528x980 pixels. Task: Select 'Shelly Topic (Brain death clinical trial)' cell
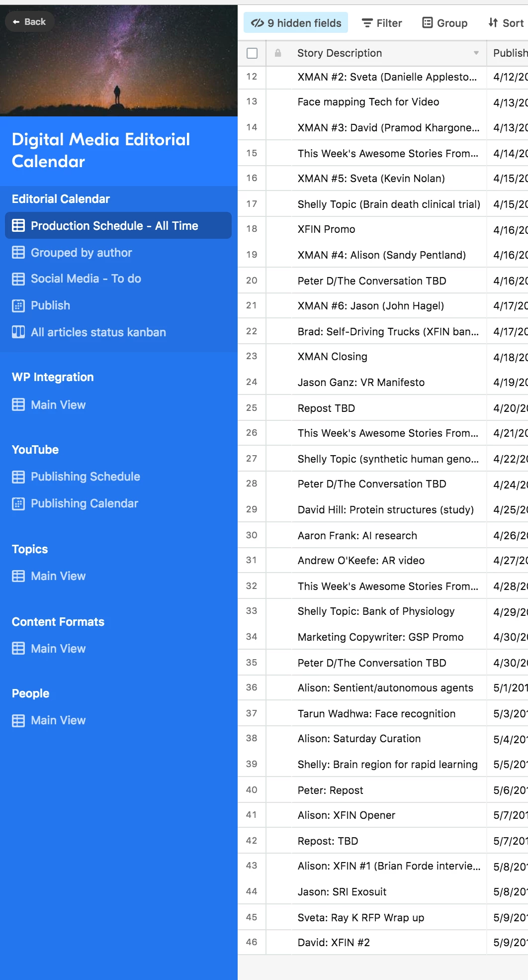click(x=389, y=204)
